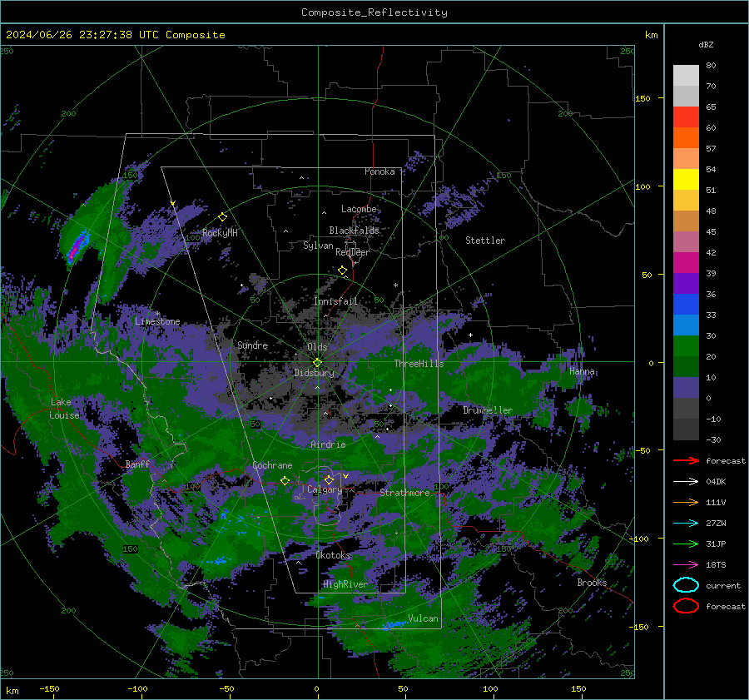Select the red 60–65 dBZ swatch
Viewport: 749px width, 700px height.
pyautogui.click(x=686, y=117)
